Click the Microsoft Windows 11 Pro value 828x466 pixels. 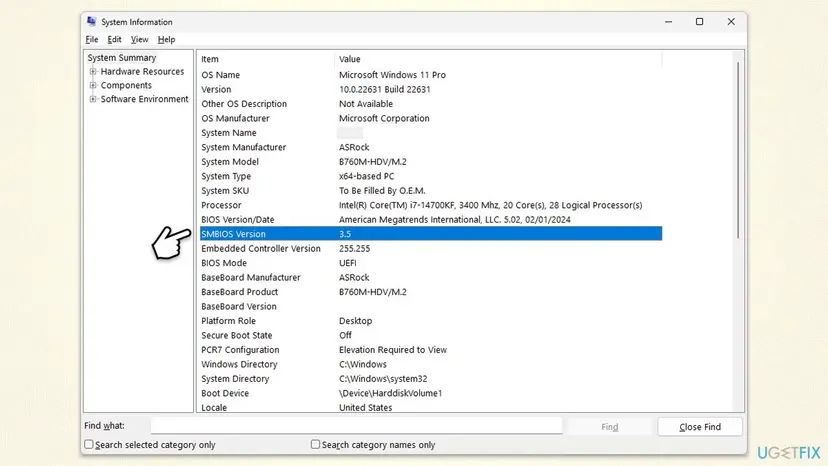392,75
